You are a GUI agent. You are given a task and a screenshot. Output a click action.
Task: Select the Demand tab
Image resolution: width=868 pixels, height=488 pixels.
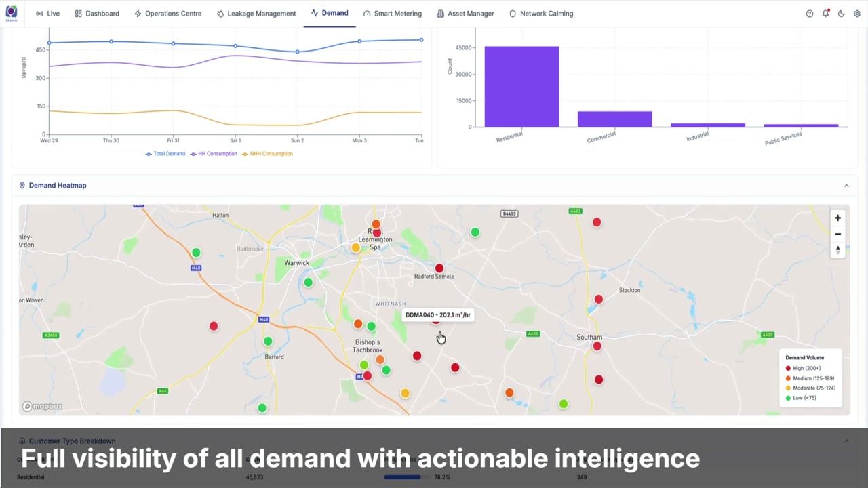coord(330,13)
